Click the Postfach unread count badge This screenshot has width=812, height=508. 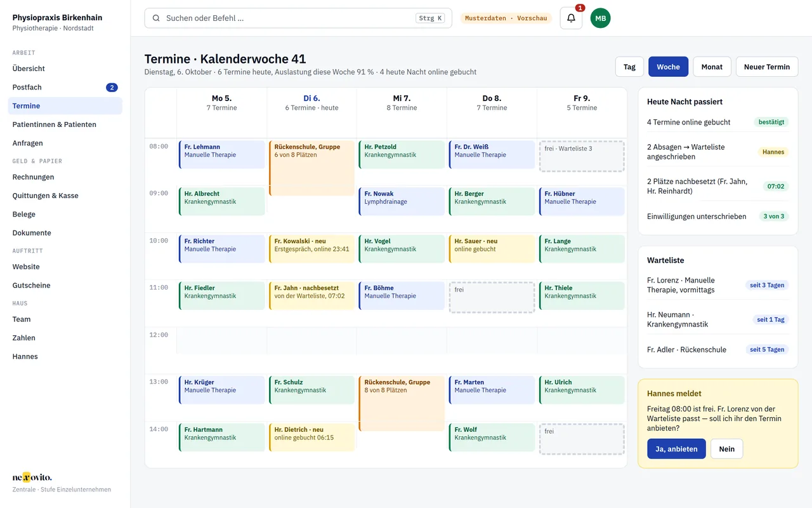tap(112, 88)
